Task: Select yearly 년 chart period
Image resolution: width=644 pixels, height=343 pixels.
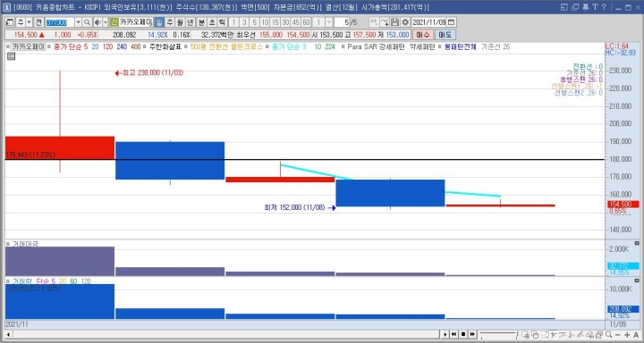Action: pos(191,22)
